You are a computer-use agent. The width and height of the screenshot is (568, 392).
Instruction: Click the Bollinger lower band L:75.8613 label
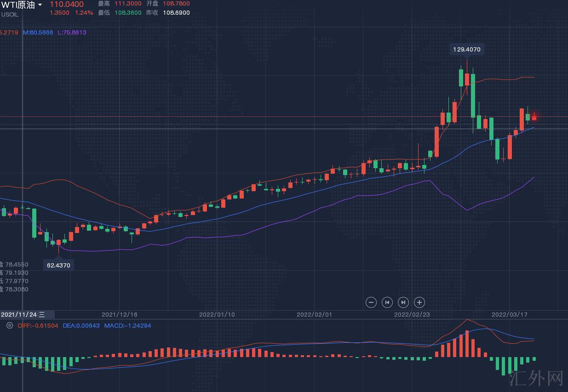72,33
